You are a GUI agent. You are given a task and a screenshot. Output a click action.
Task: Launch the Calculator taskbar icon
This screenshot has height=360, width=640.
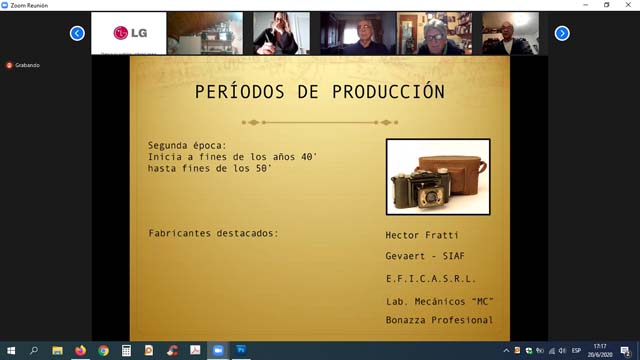(126, 350)
